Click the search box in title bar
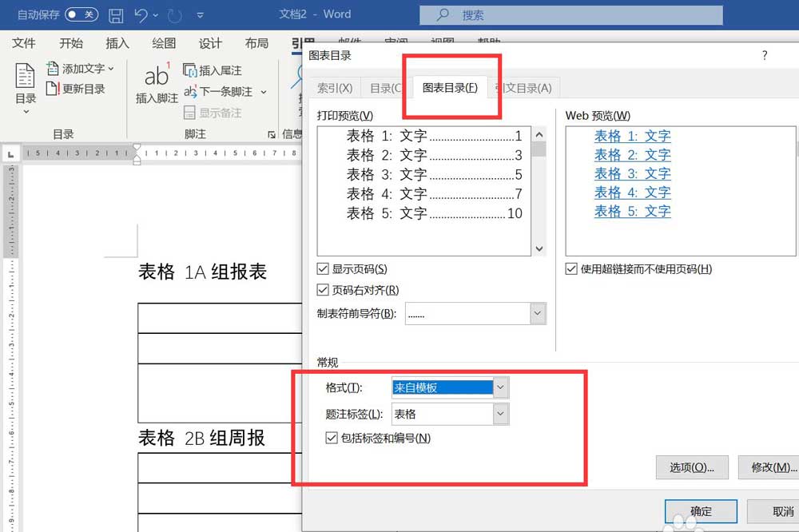 tap(570, 14)
